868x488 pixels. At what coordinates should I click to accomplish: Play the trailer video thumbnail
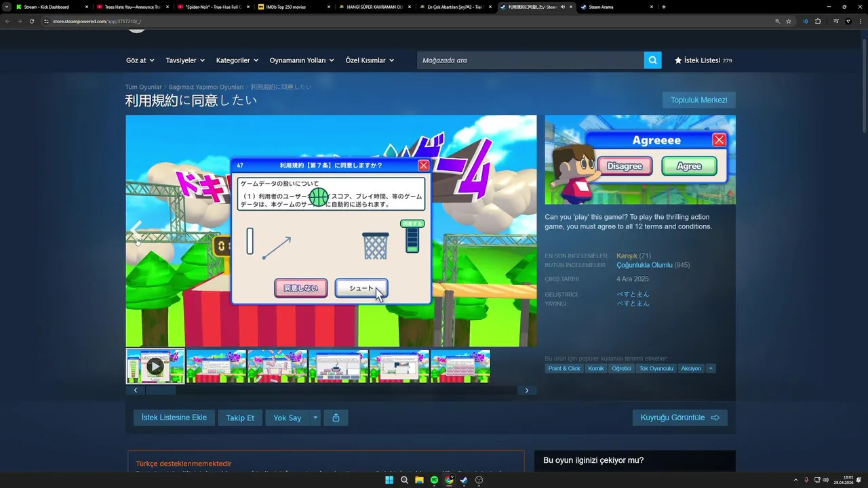(x=155, y=366)
